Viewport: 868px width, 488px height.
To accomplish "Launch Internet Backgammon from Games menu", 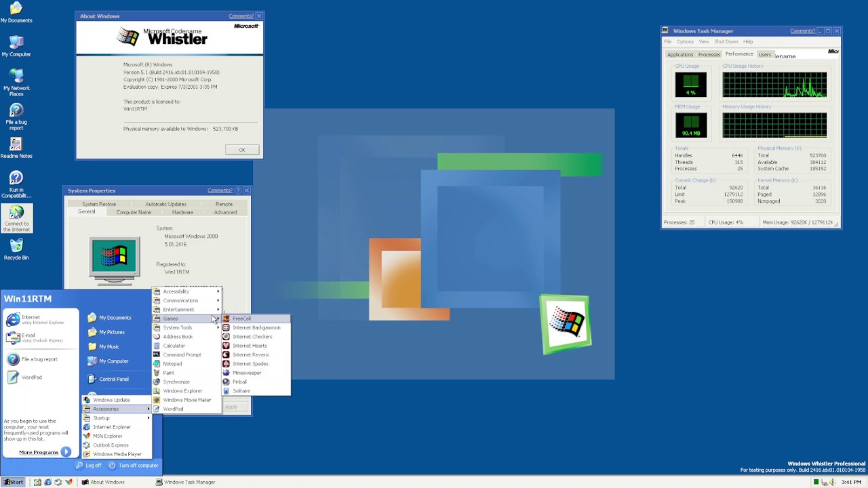I will pos(256,327).
